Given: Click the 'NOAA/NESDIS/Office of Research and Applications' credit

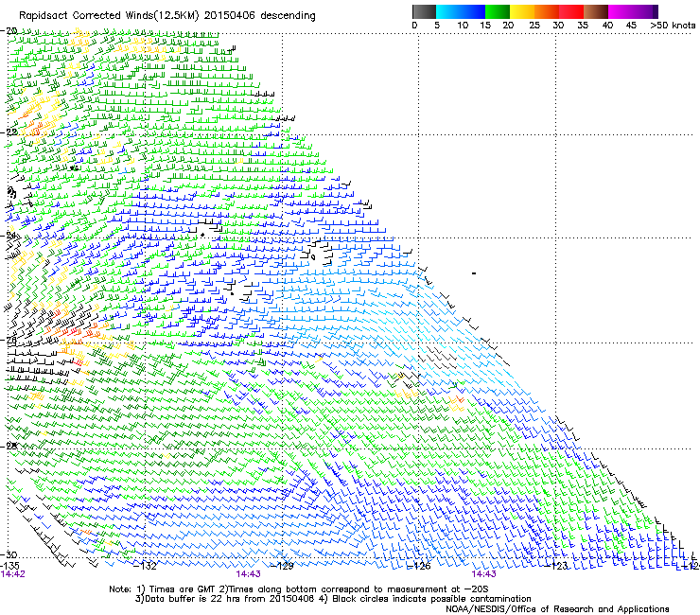Looking at the screenshot, I should point(557,609).
